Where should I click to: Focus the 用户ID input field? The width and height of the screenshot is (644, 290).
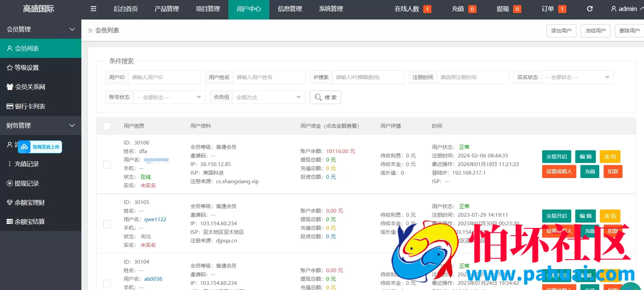[164, 77]
